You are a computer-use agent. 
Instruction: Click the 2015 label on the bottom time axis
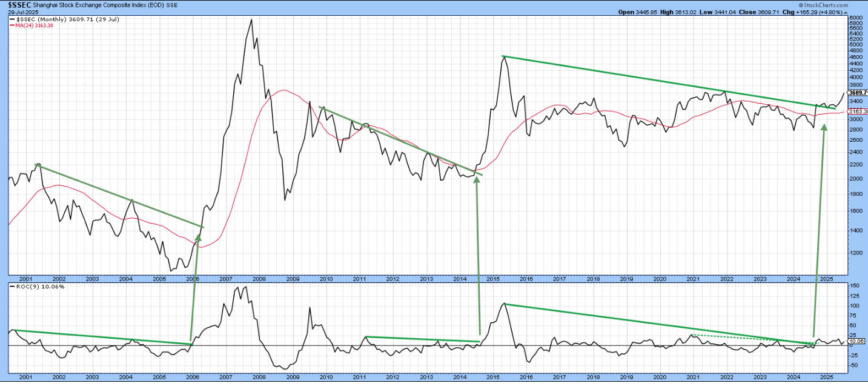[x=491, y=376]
